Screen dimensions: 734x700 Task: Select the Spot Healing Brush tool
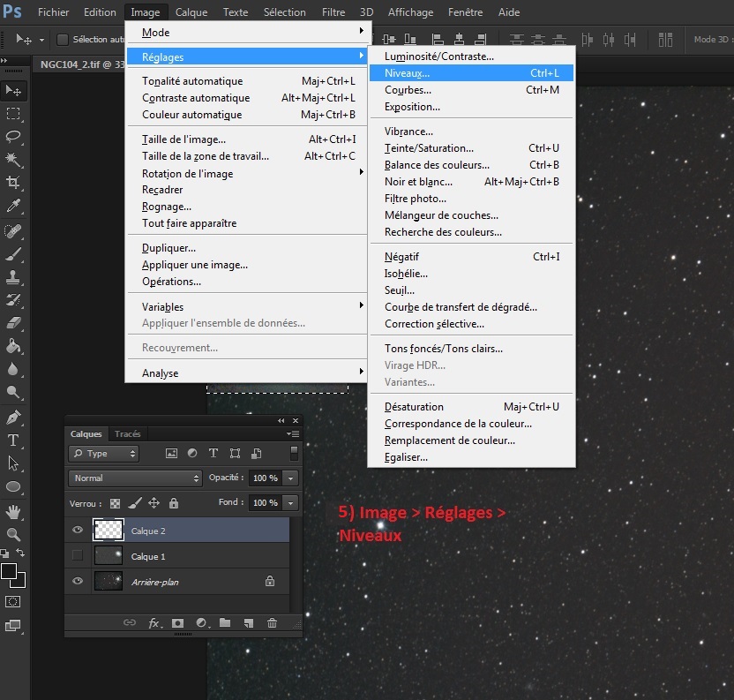click(x=13, y=231)
